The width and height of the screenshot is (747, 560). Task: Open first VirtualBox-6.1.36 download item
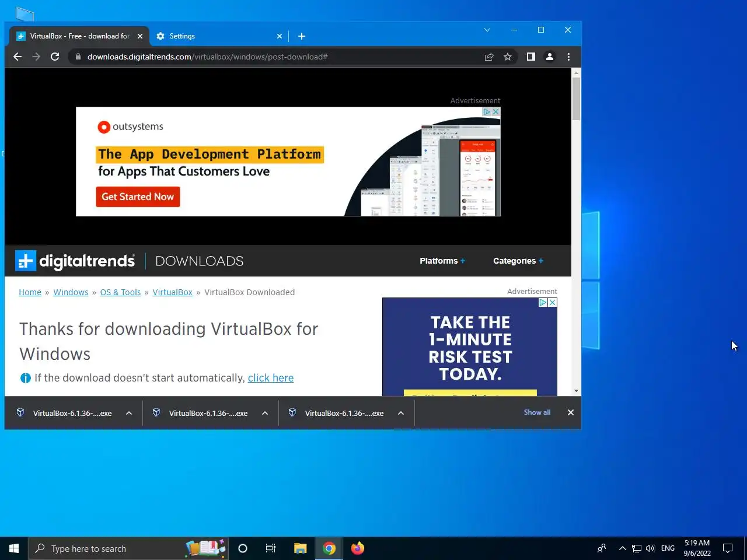pos(64,413)
